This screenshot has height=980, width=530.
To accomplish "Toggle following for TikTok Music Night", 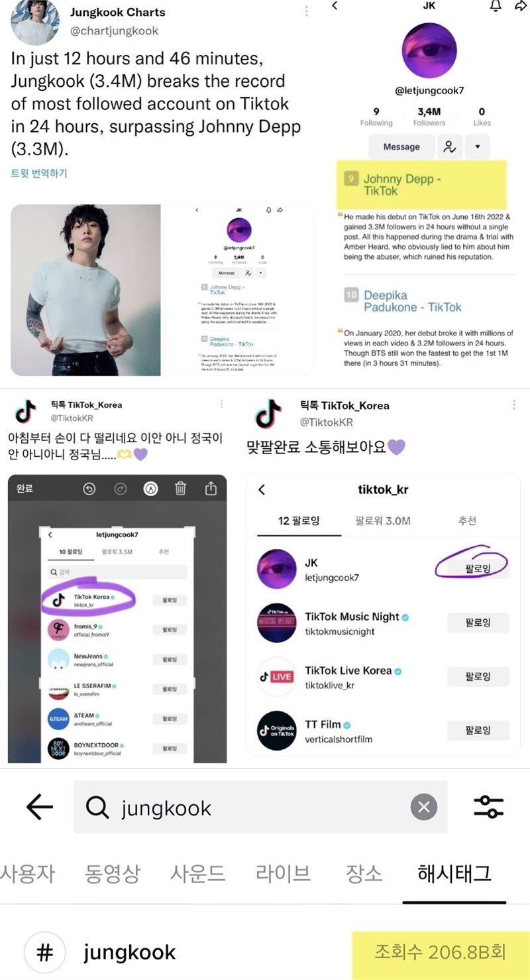I will (478, 623).
